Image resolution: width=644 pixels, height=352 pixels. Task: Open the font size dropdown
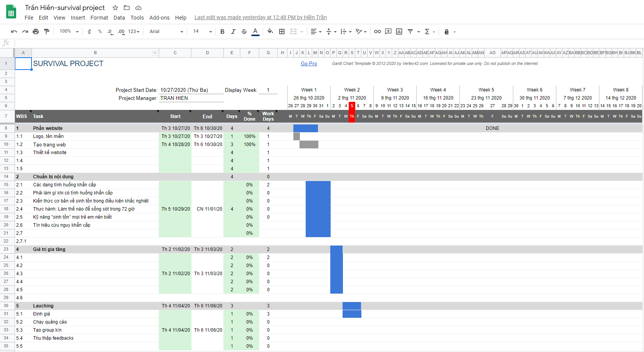[202, 32]
